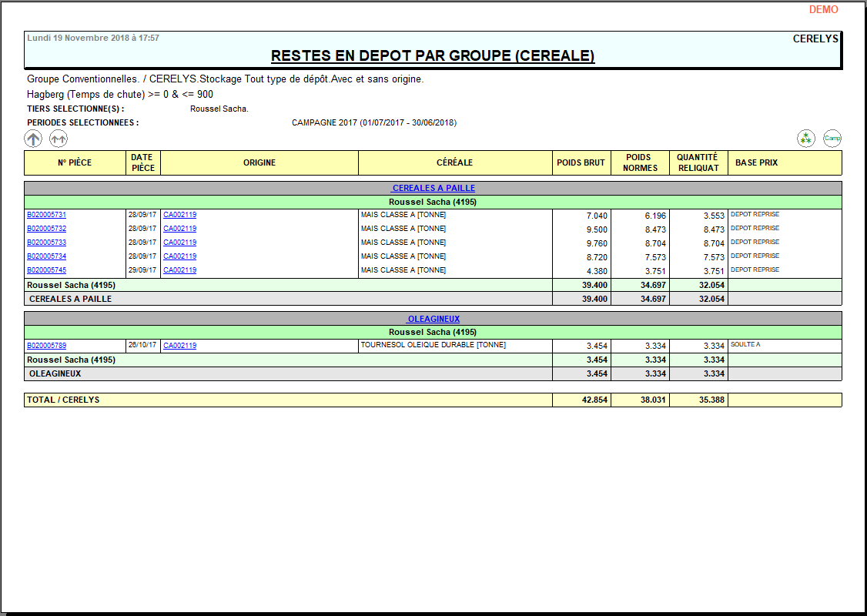Click the N° PIÈCE column header
Image resolution: width=867 pixels, height=616 pixels.
pyautogui.click(x=75, y=162)
